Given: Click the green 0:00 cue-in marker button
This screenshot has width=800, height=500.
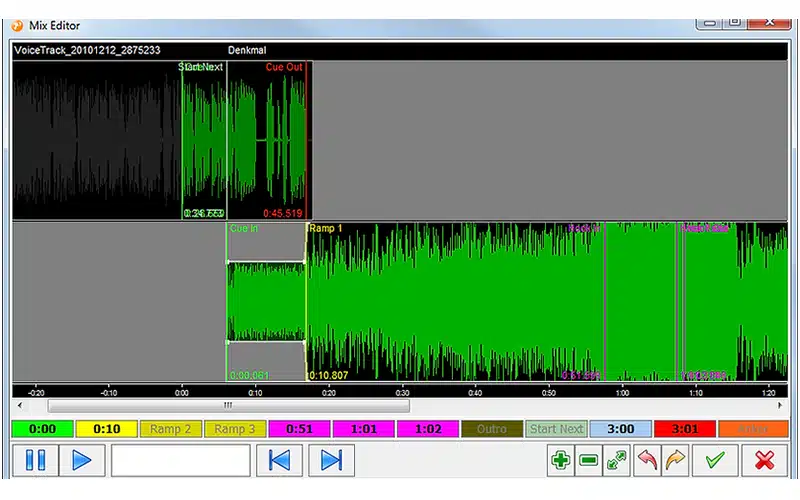Looking at the screenshot, I should pyautogui.click(x=42, y=429).
